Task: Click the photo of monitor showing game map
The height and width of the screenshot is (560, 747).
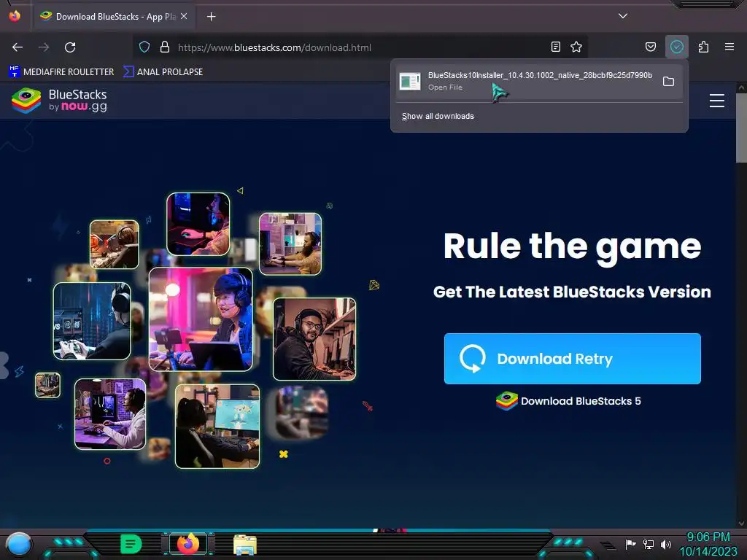Action: tap(217, 426)
